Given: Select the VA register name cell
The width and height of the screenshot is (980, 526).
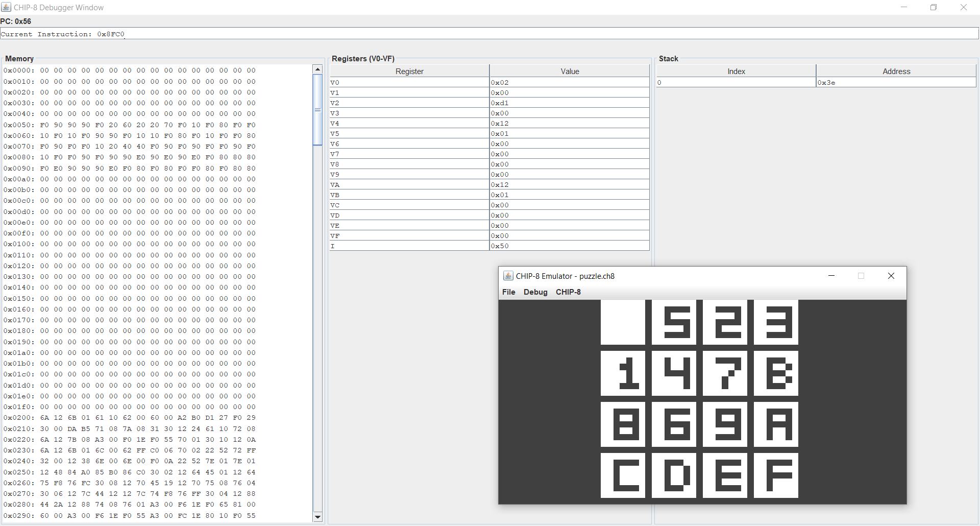Looking at the screenshot, I should (409, 184).
